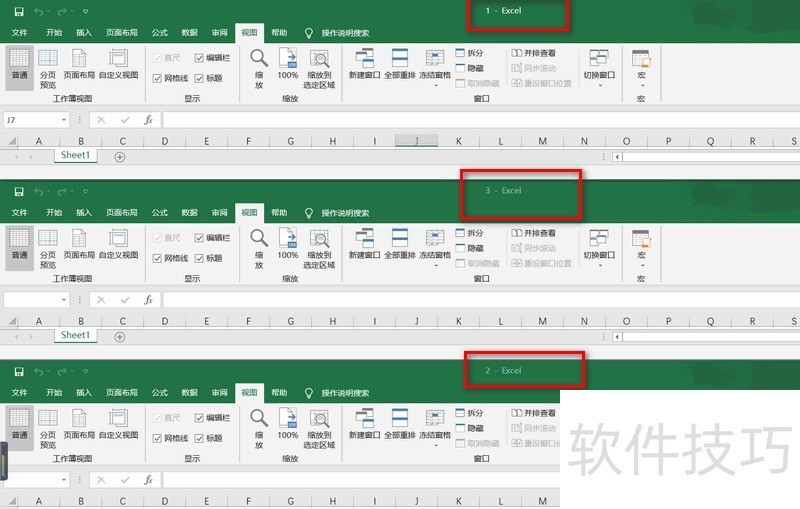Add new sheet in window 1

tap(119, 157)
